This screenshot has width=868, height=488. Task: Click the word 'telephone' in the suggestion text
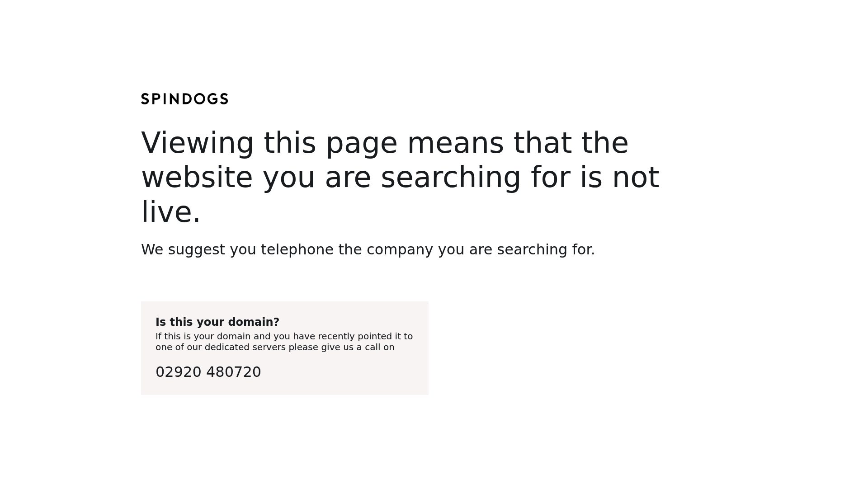(x=297, y=249)
